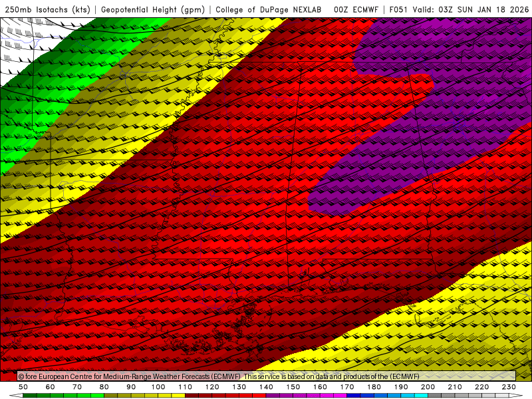Viewport: 532px width, 399px height.
Task: Click the legend value 200
Action: pyautogui.click(x=428, y=387)
